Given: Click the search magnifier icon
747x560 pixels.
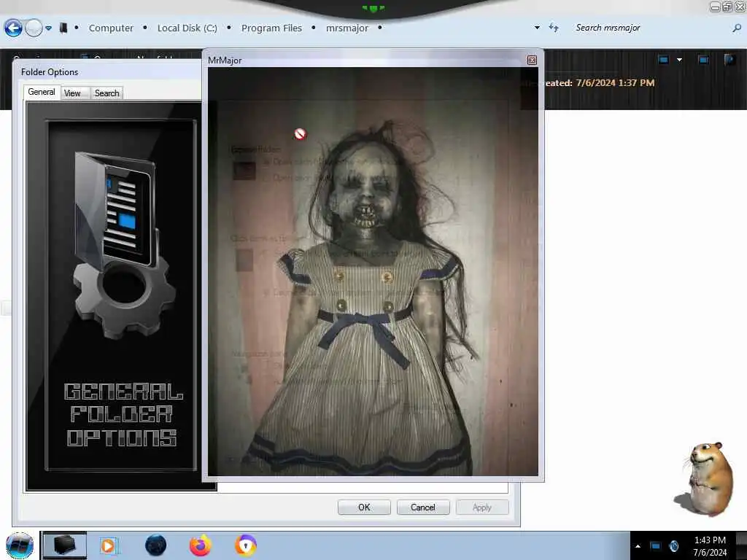Looking at the screenshot, I should [x=737, y=28].
